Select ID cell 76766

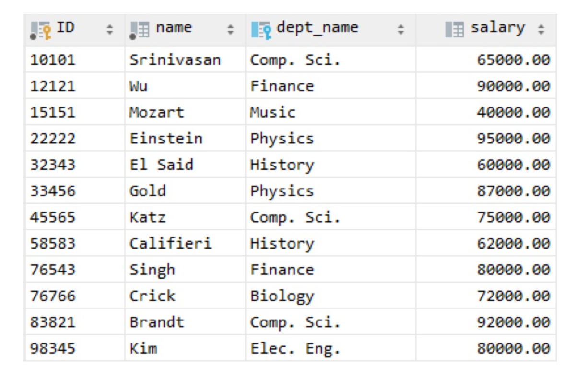point(74,296)
